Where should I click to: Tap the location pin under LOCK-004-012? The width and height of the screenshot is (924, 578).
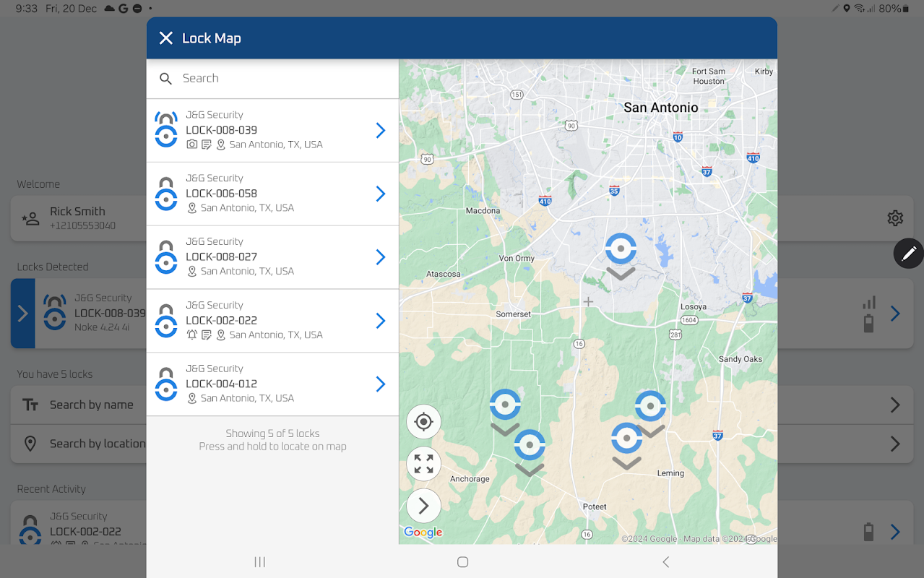click(x=191, y=398)
